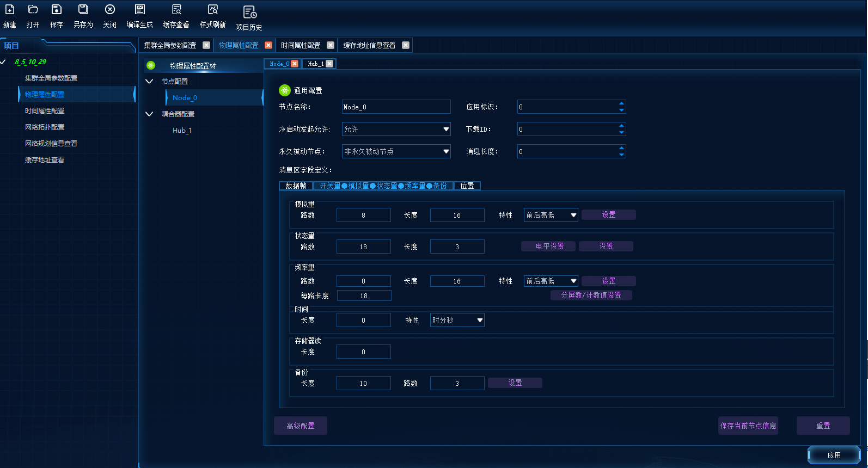Image resolution: width=868 pixels, height=468 pixels.
Task: Select 网络规划信息查看 in project tree
Action: pyautogui.click(x=51, y=143)
